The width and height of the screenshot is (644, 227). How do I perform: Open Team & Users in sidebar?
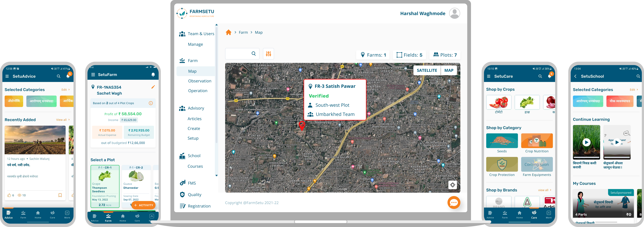[197, 34]
